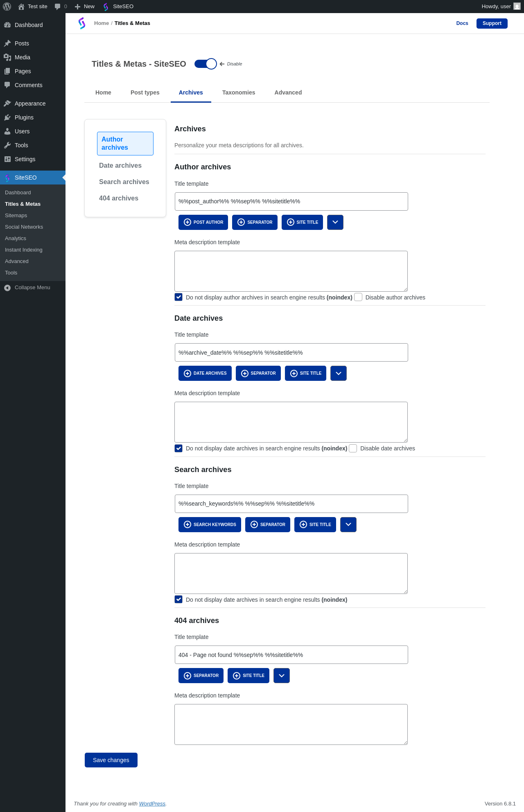The height and width of the screenshot is (812, 524).
Task: Click the user avatar next to Howdy
Action: coord(517,7)
